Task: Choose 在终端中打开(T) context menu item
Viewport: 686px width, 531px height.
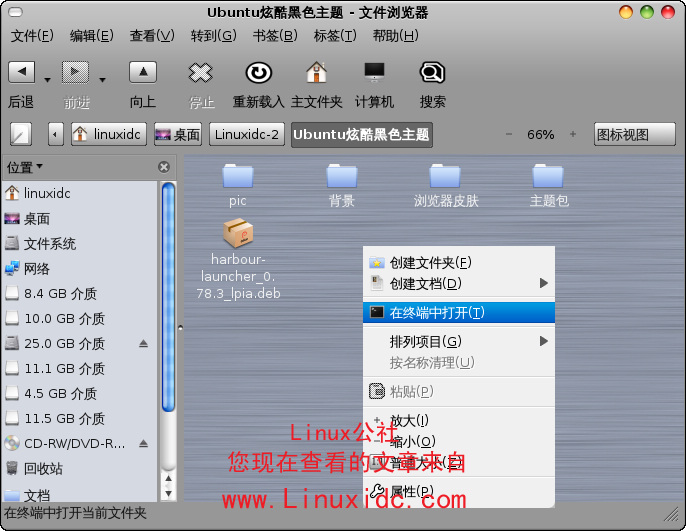Action: (x=459, y=313)
